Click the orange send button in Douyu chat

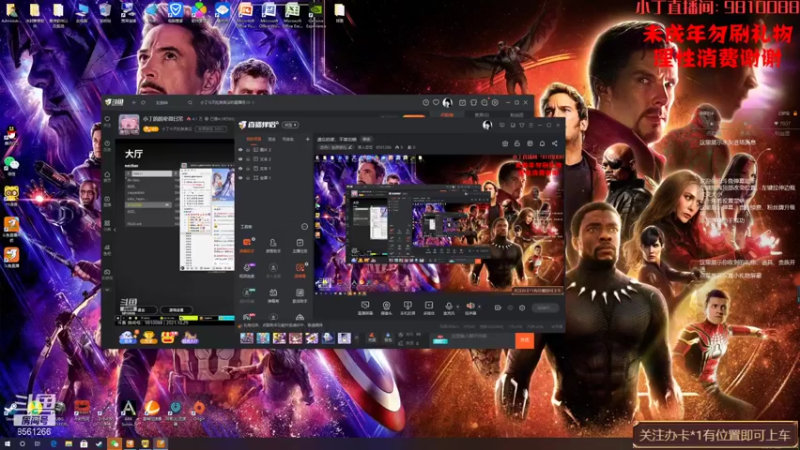tap(524, 340)
